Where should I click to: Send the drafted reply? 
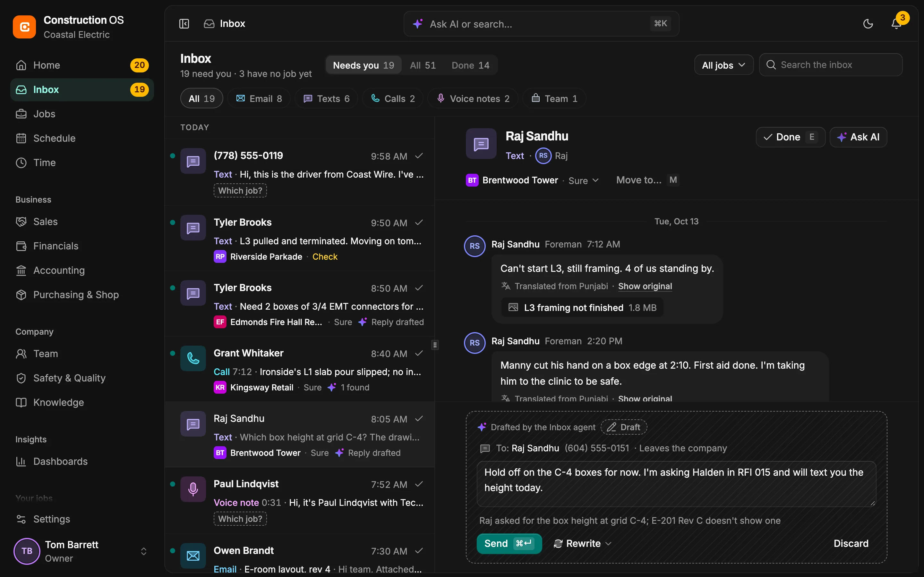click(509, 543)
